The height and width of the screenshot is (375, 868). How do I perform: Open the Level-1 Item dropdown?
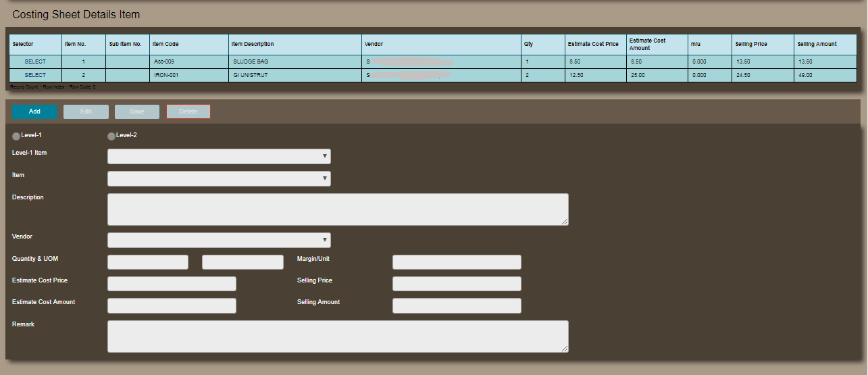tap(219, 156)
